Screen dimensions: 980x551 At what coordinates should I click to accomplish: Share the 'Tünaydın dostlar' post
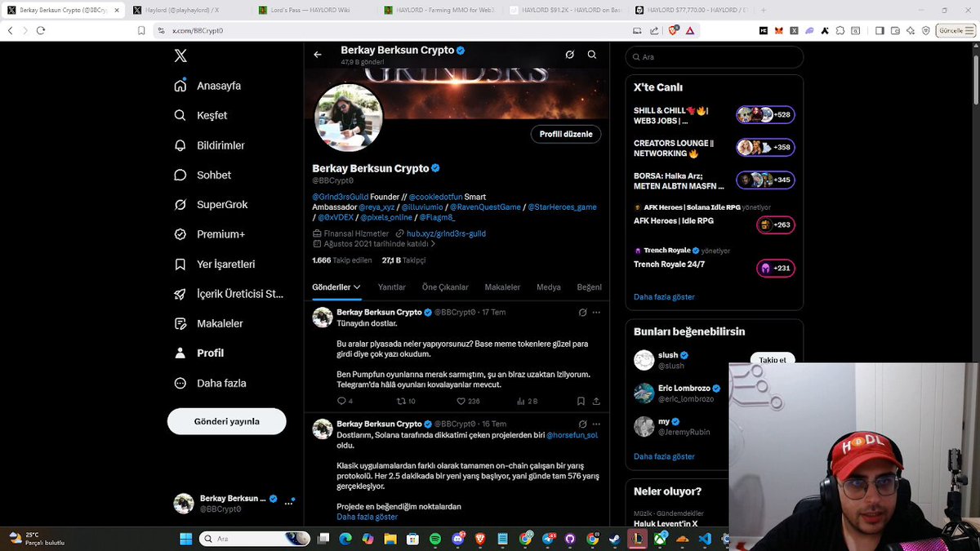click(596, 402)
